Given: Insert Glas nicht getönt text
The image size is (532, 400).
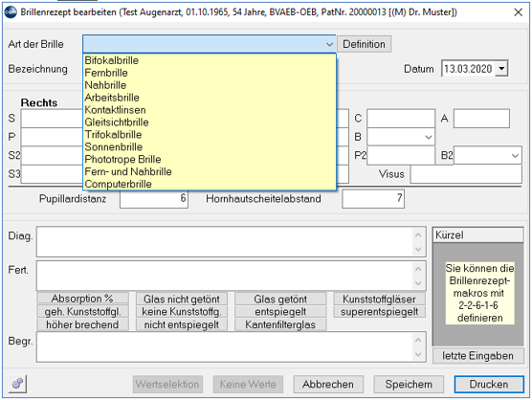Looking at the screenshot, I should (182, 299).
